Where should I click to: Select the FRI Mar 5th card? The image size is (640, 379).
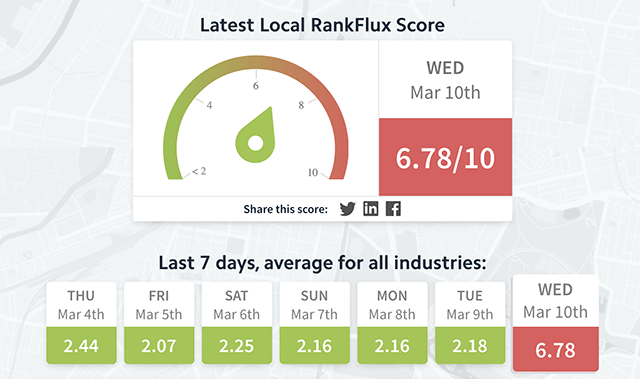pos(159,323)
